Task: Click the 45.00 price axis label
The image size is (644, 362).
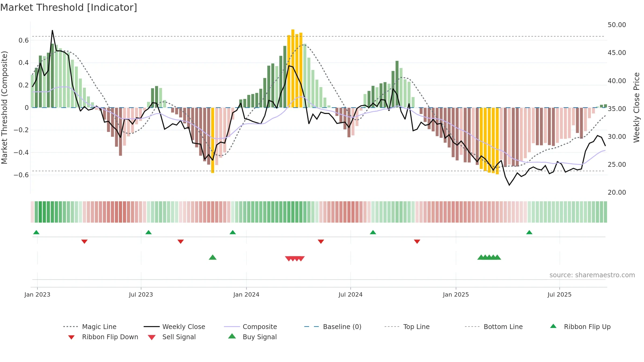Action: 617,53
